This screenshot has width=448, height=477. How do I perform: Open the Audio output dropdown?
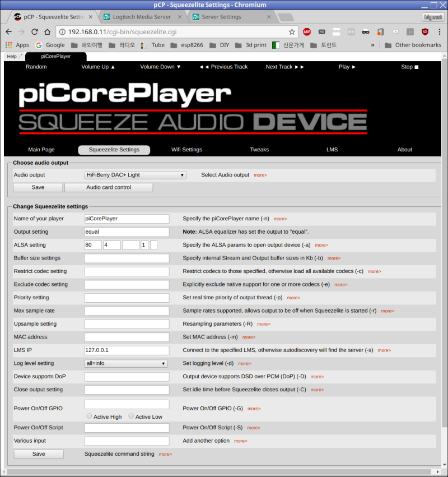[x=136, y=175]
